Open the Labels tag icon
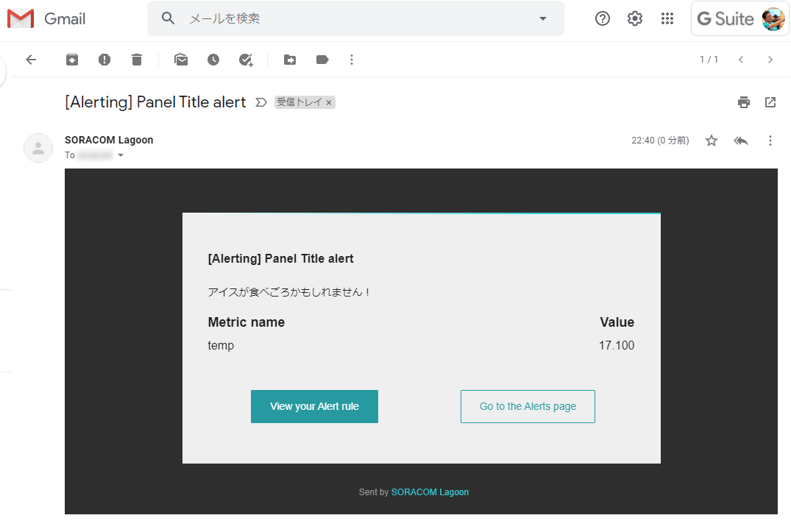 [x=322, y=60]
